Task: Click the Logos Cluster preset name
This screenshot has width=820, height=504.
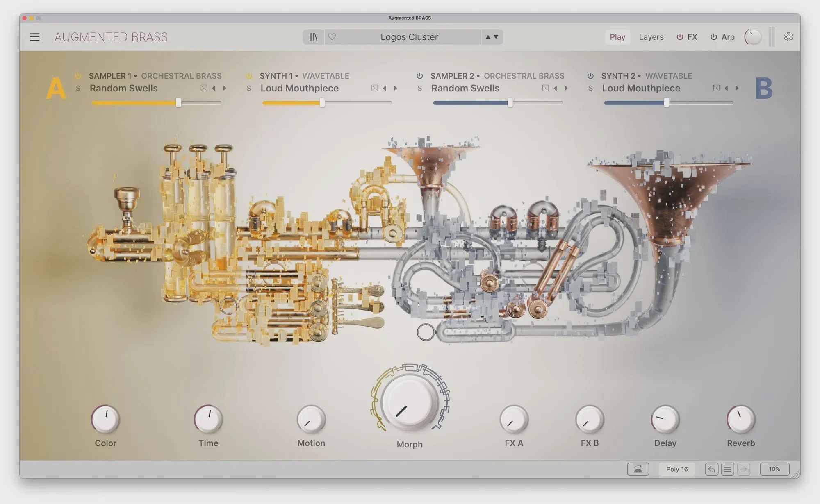Action: pyautogui.click(x=409, y=37)
